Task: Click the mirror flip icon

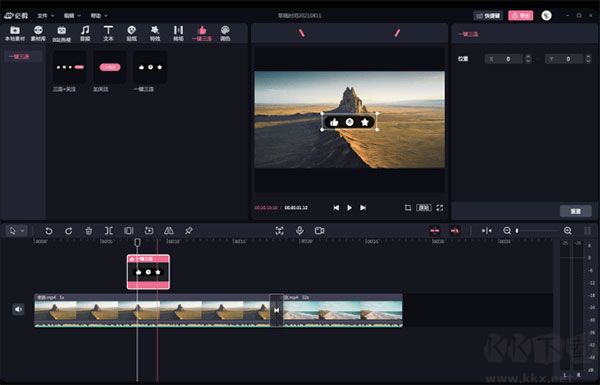Action: click(169, 231)
